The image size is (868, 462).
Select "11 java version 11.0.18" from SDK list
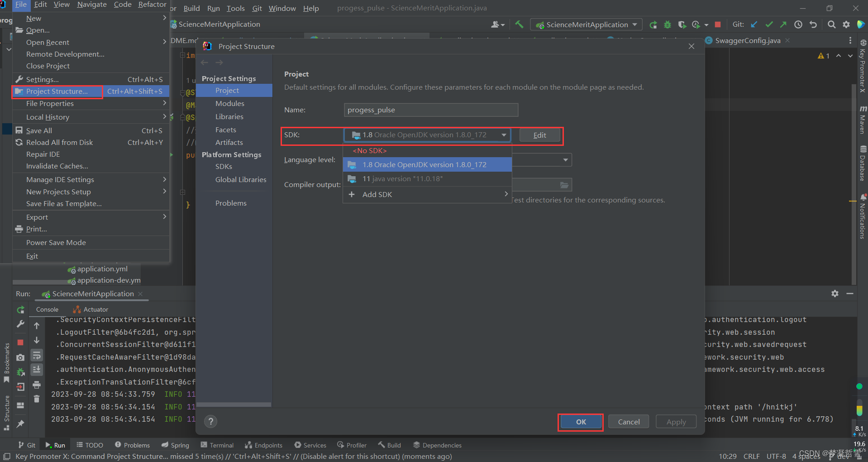point(403,178)
